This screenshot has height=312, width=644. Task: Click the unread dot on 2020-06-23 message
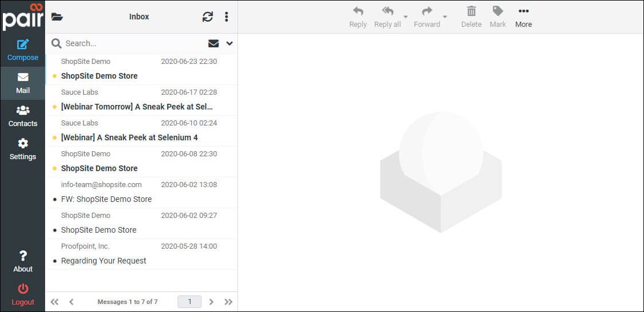(55, 76)
